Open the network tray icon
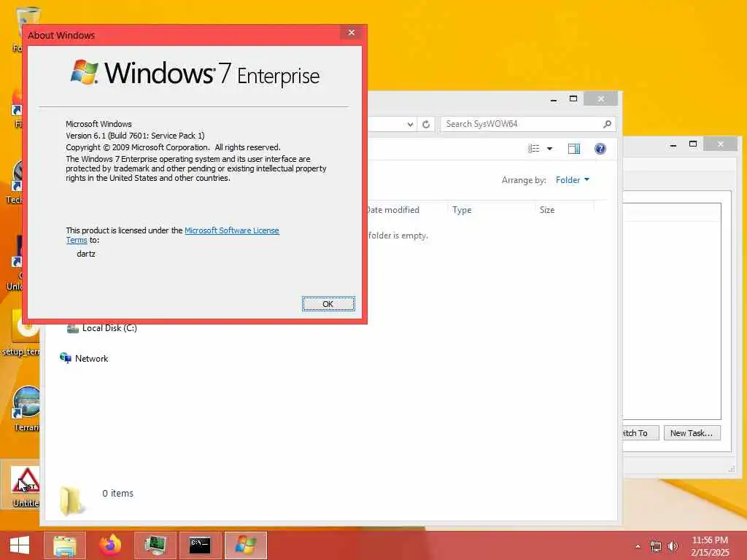This screenshot has height=560, width=747. [656, 546]
